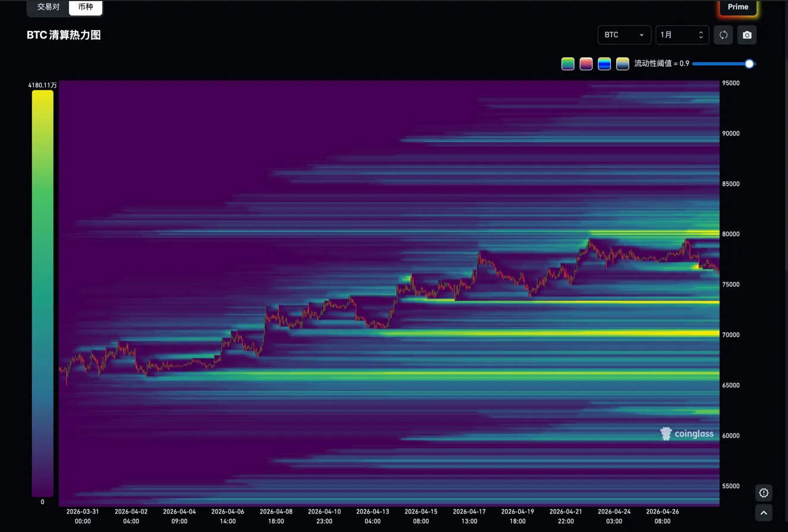Click the 4180.11万 color scale maximum label

pos(42,85)
